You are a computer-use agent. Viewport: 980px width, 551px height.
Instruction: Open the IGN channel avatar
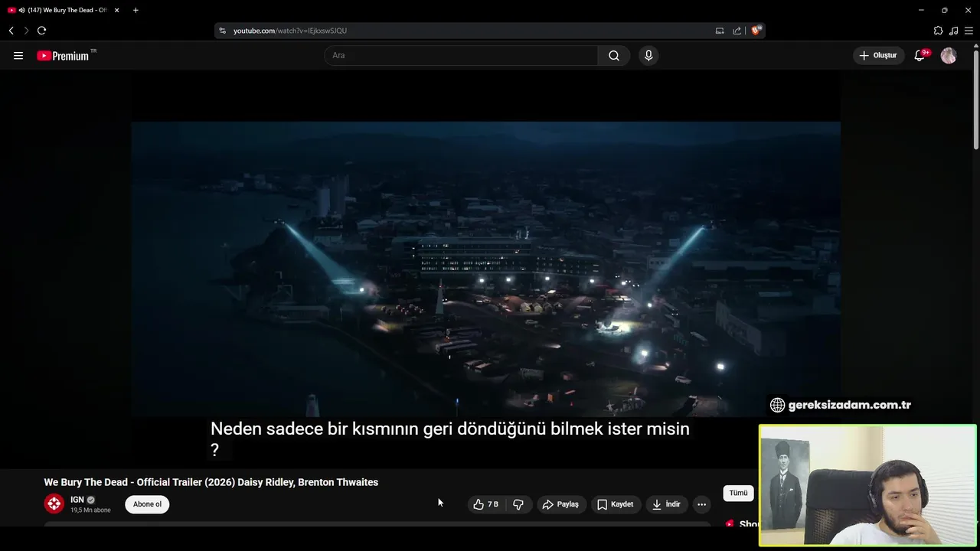[54, 504]
